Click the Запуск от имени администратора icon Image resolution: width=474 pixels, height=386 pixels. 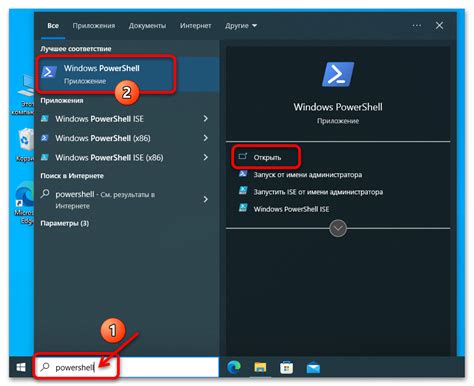(243, 174)
